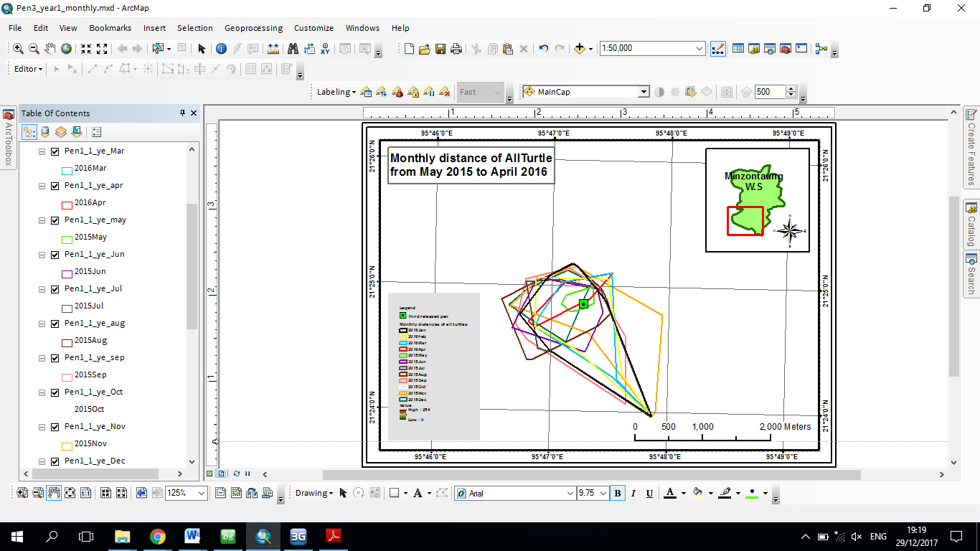Toggle Italic text formatting
Screen dimensions: 980x551
click(x=633, y=494)
